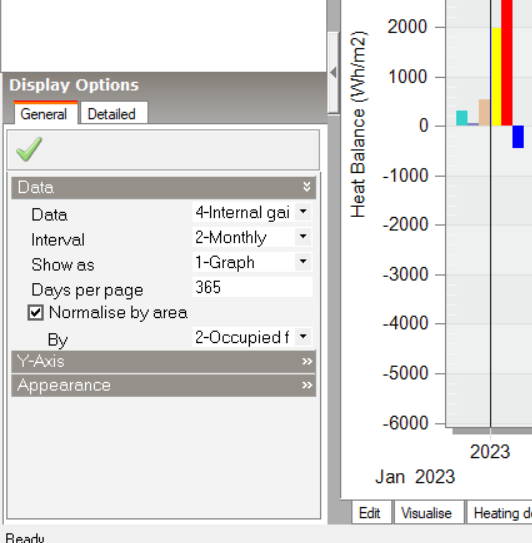Image resolution: width=532 pixels, height=543 pixels.
Task: Expand the Appearance section
Action: 163,385
